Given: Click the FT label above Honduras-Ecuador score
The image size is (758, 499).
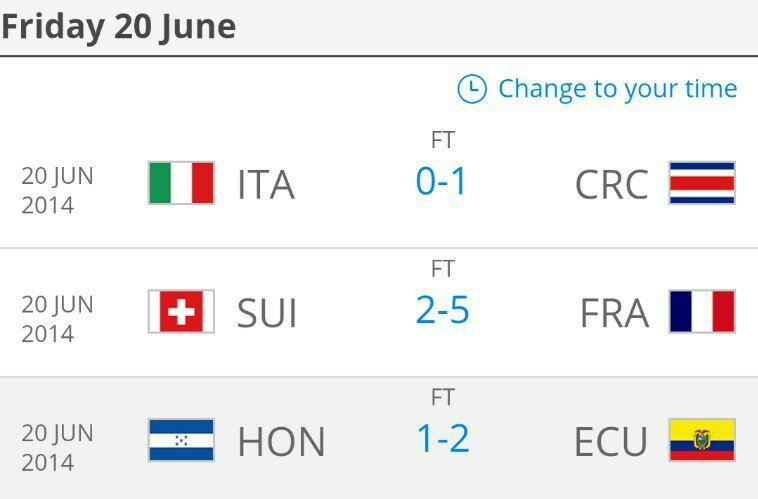Looking at the screenshot, I should pyautogui.click(x=443, y=397).
